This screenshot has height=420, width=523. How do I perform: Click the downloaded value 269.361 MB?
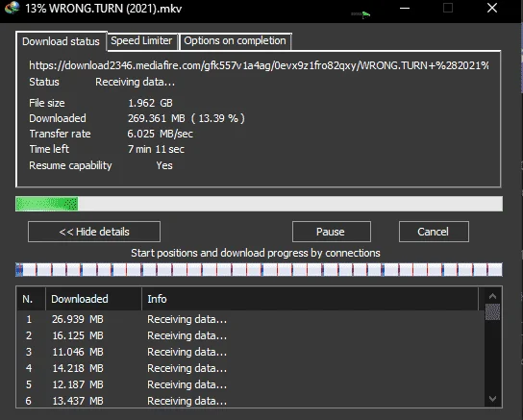point(187,118)
